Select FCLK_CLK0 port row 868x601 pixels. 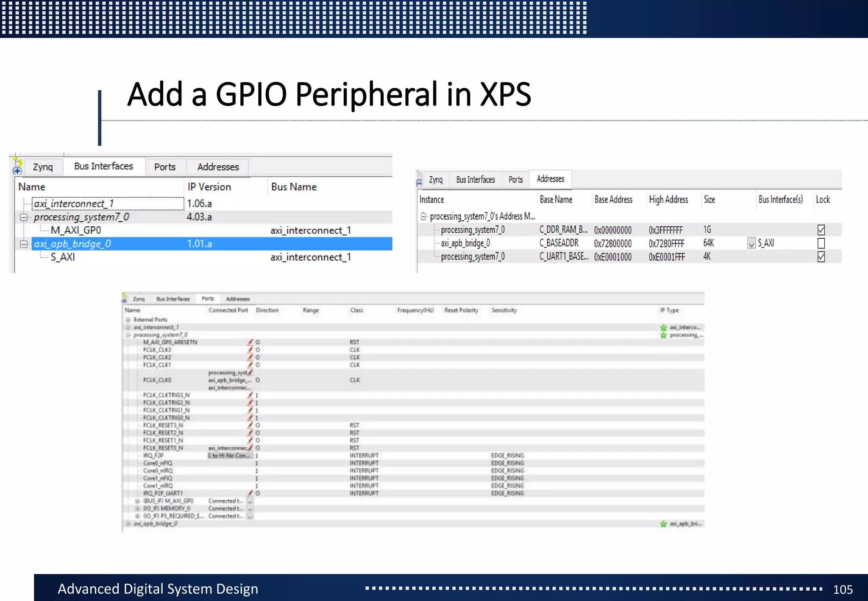click(x=413, y=380)
